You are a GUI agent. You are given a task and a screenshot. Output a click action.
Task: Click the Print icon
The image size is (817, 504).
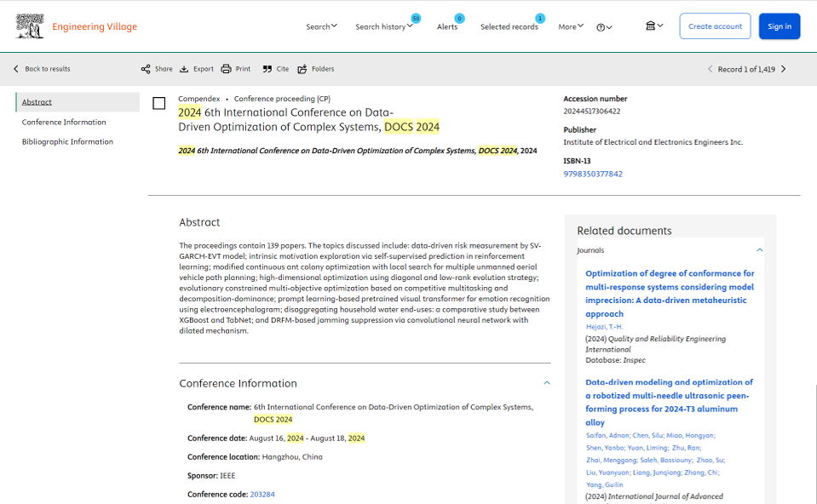[x=226, y=69]
